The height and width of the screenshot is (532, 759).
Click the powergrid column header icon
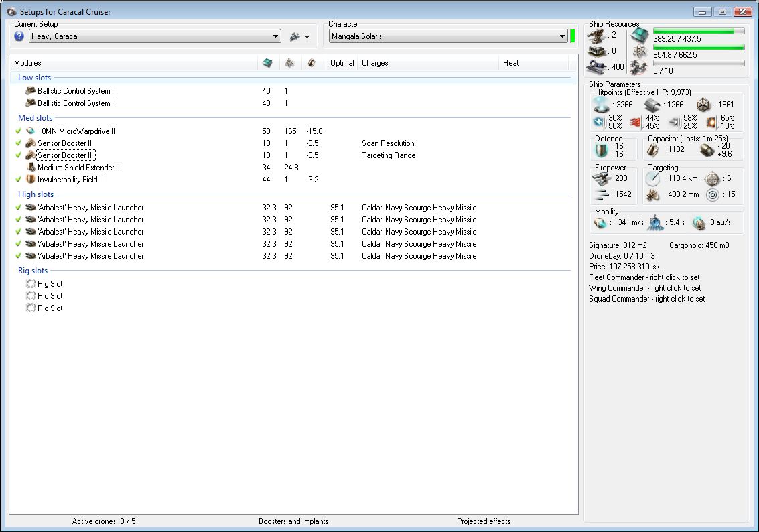click(289, 63)
